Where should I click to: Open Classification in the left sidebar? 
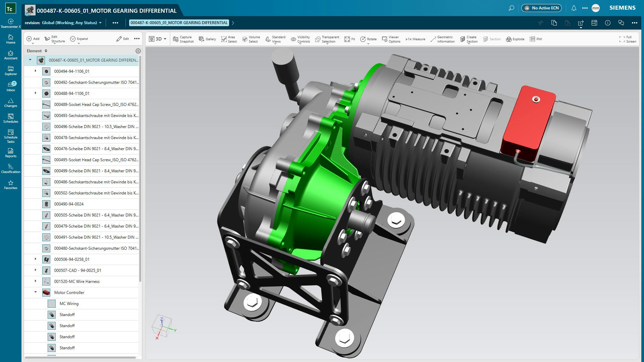[x=11, y=169]
